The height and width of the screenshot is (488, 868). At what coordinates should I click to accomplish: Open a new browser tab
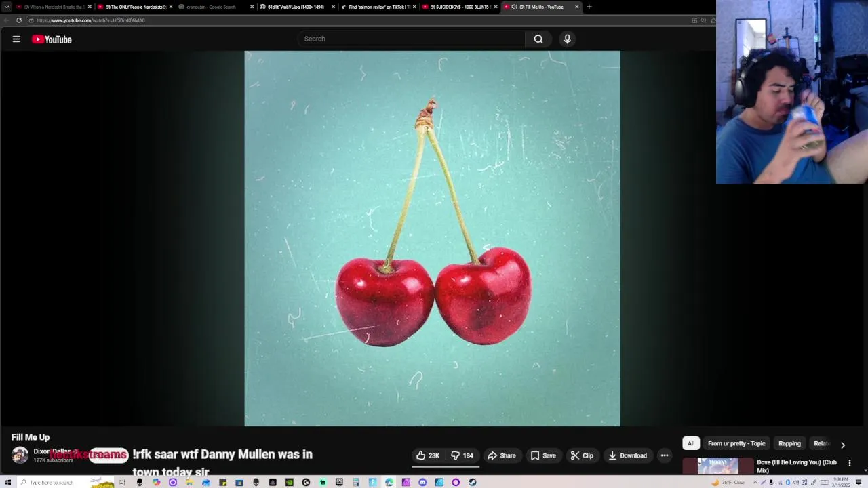589,7
